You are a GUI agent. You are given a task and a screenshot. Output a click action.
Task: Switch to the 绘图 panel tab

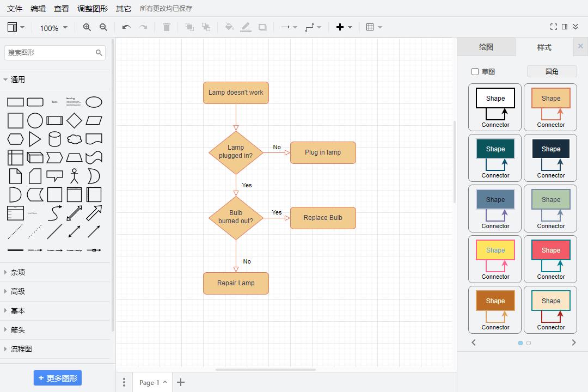coord(486,47)
